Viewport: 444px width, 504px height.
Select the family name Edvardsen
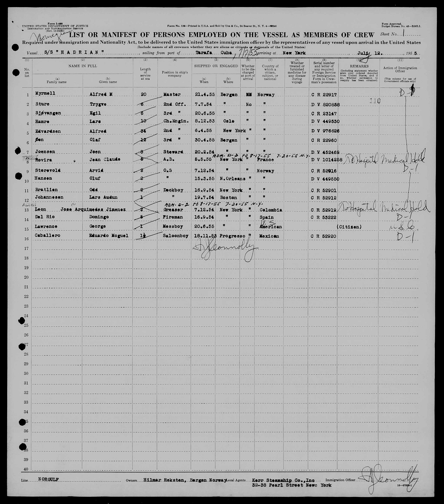click(48, 131)
